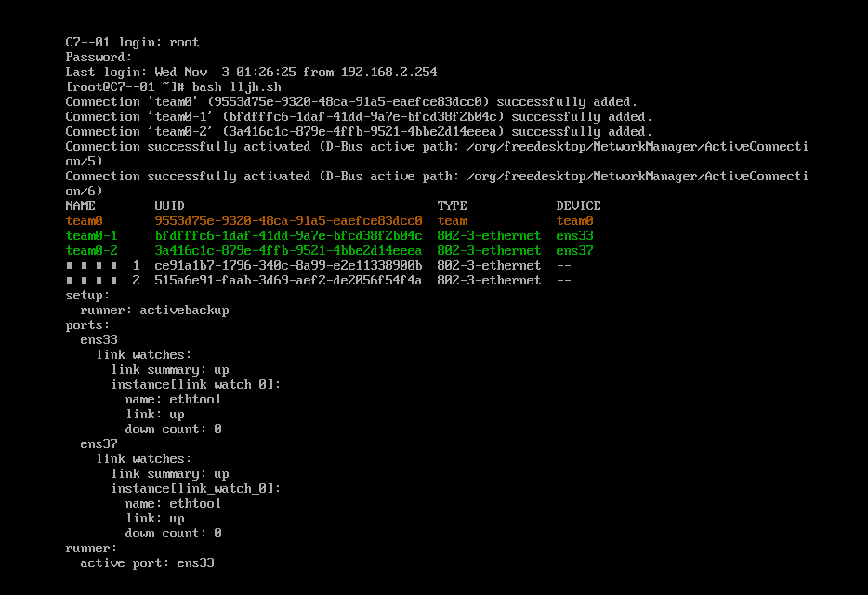Click the final 'runner:' line

[x=91, y=549]
